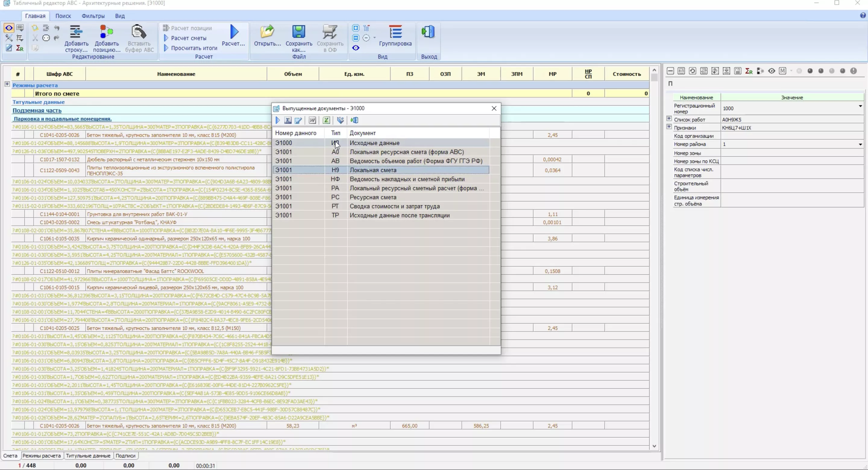
Task: Click the large Расчет play arrow icon
Action: coord(234,32)
